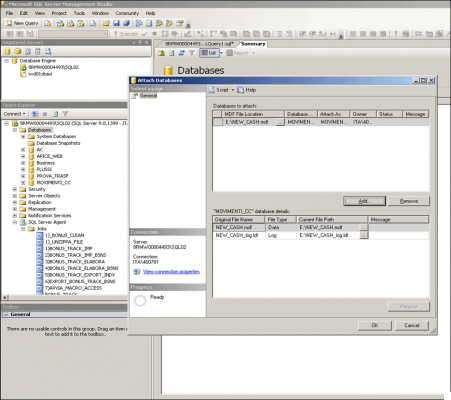Click Cancel in Attach Databases dialog
Screen dimensions: 451x400
click(x=412, y=325)
